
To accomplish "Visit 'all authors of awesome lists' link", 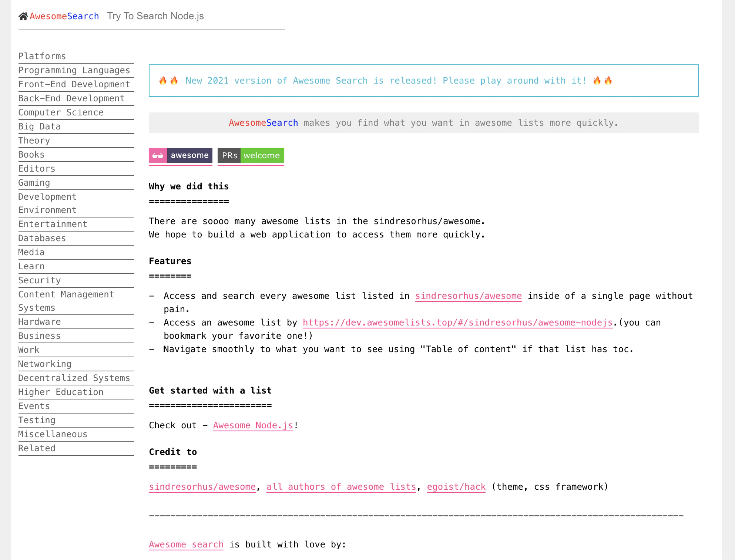I will (341, 487).
